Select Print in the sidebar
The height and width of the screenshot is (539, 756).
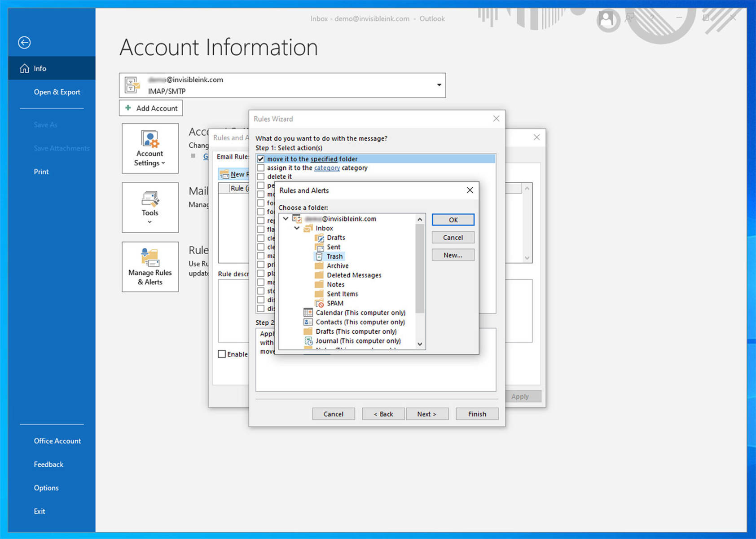[41, 172]
